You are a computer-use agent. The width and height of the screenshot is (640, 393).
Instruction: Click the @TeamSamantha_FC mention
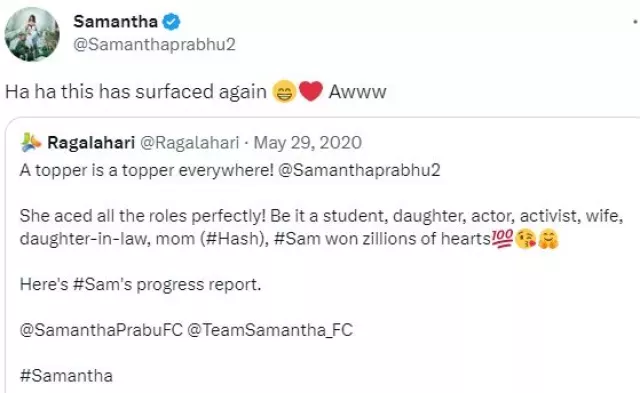tap(270, 330)
